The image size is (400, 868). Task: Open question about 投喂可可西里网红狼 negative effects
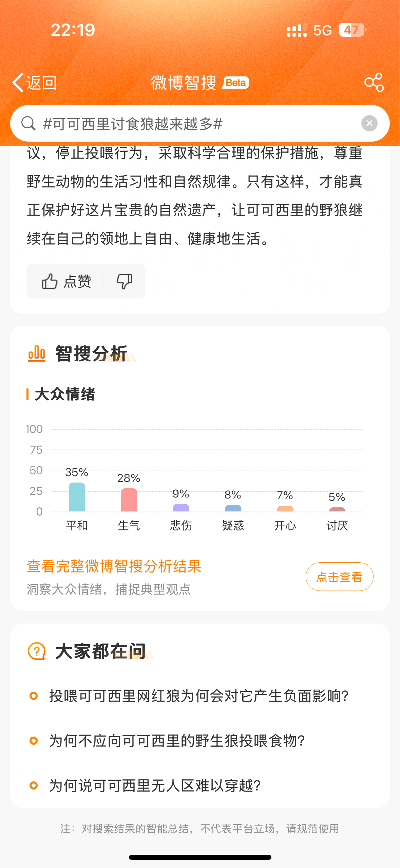pos(199,696)
